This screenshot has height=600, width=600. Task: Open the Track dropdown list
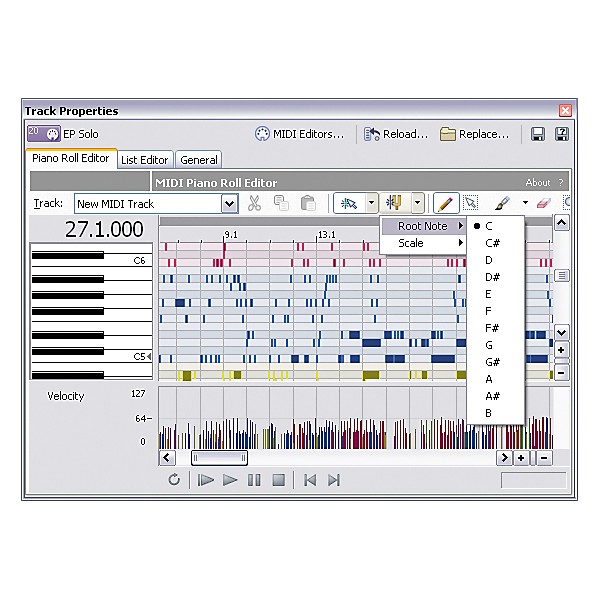[230, 204]
